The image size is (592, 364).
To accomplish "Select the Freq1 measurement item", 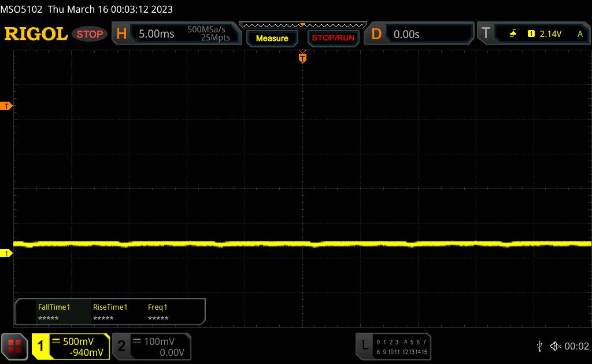I will (x=158, y=312).
